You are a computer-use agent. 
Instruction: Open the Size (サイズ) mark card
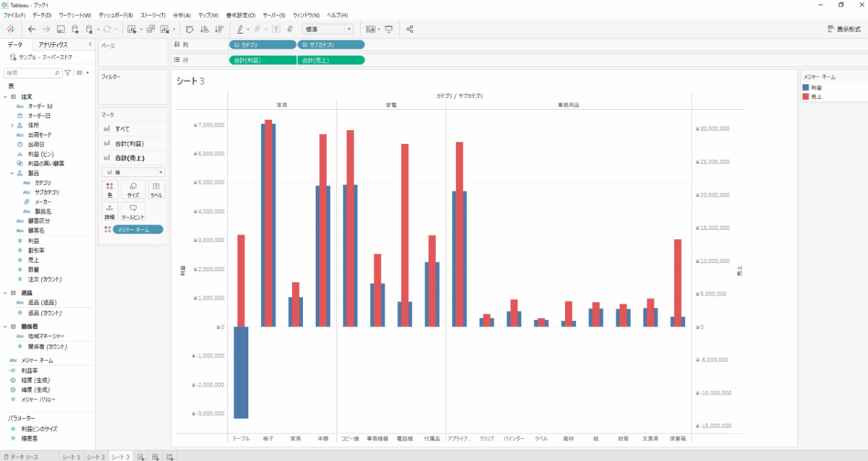133,189
